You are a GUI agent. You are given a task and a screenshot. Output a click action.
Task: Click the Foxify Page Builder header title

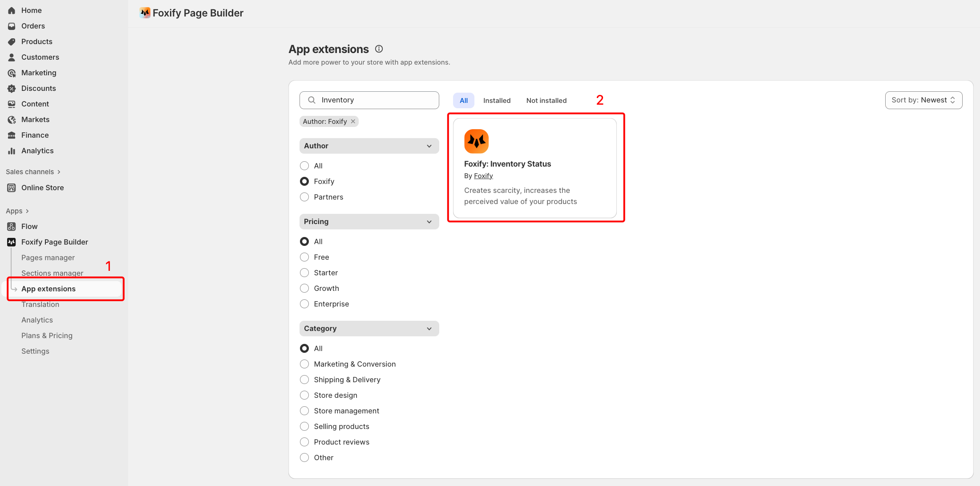(198, 13)
